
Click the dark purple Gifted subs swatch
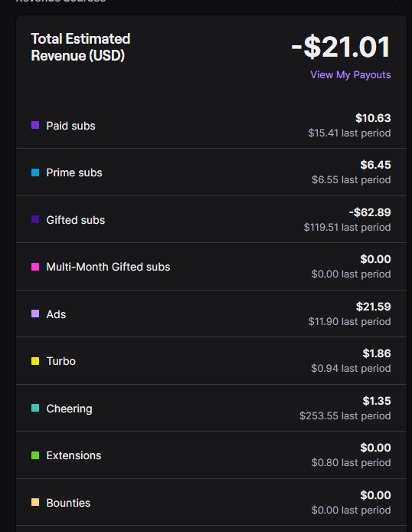click(35, 219)
